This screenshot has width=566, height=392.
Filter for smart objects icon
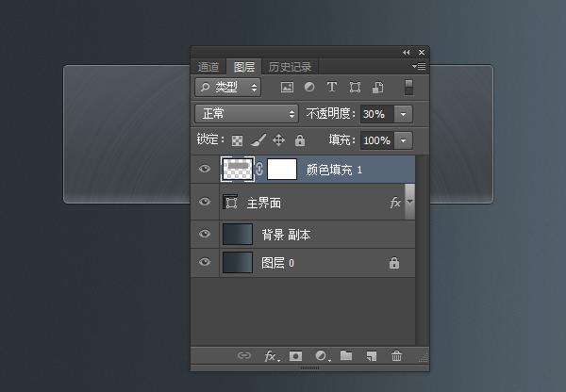click(x=377, y=88)
